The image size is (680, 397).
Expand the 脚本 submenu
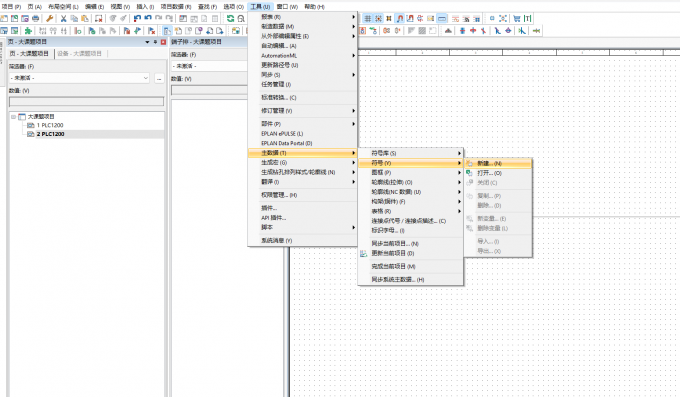pyautogui.click(x=302, y=227)
